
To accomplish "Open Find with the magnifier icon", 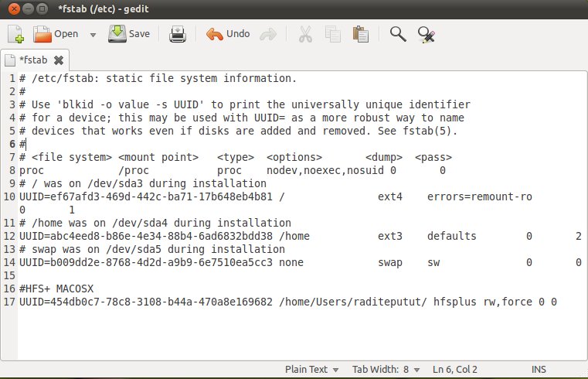I will coord(398,34).
